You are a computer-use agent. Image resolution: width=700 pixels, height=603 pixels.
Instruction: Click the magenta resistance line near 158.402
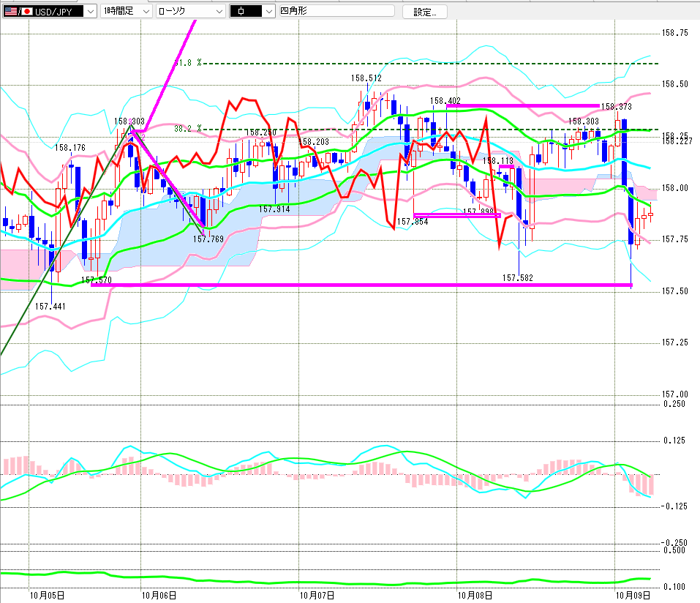(523, 106)
